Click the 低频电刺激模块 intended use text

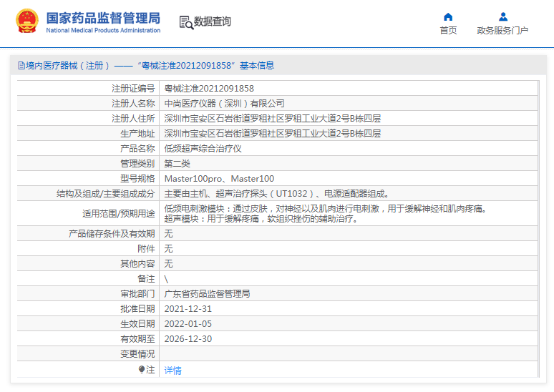coord(327,209)
